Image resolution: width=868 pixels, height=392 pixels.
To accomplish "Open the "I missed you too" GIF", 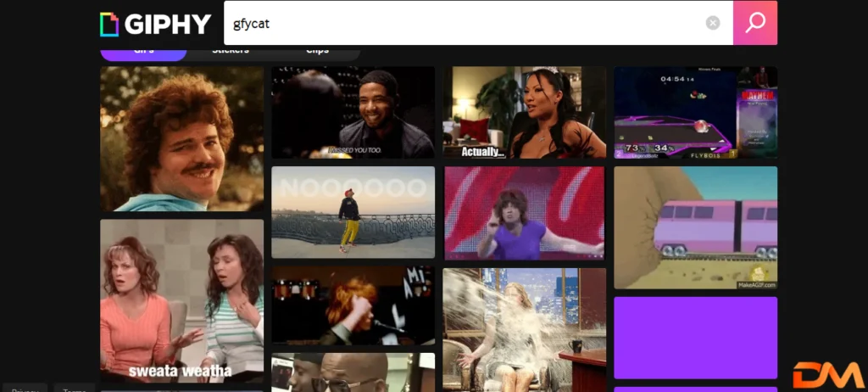I will click(x=353, y=112).
